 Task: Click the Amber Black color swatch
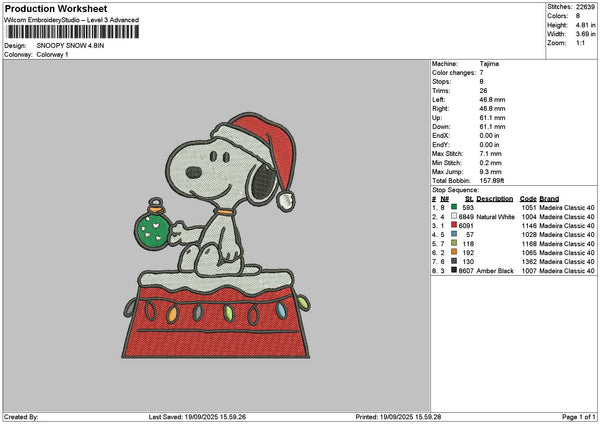(x=454, y=270)
